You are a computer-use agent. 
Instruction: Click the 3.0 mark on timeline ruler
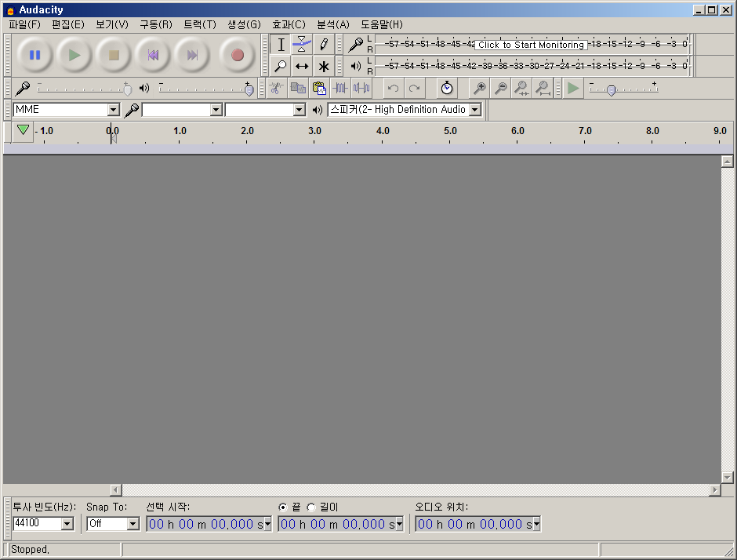314,131
